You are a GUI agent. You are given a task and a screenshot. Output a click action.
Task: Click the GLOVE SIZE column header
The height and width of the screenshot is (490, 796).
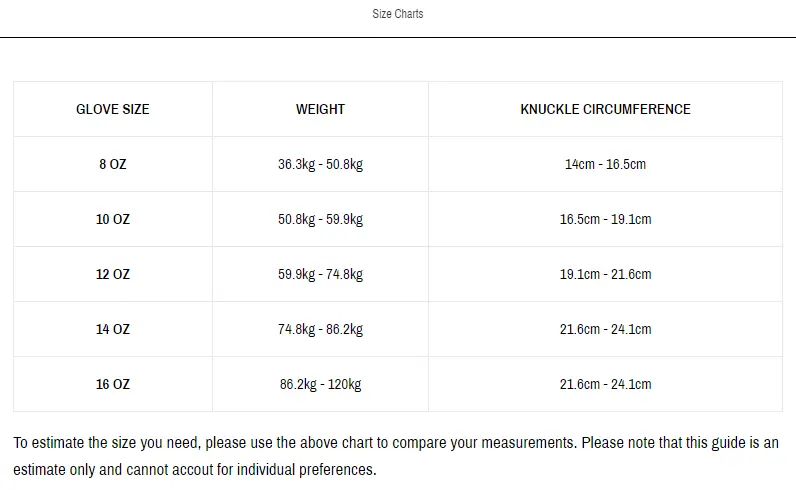tap(113, 109)
